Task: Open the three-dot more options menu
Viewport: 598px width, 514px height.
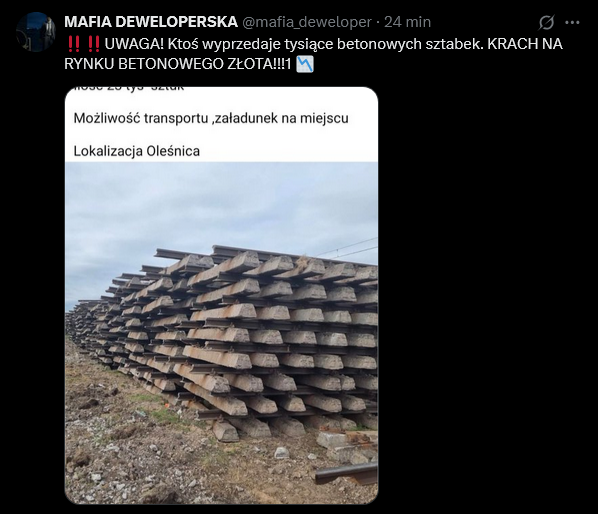Action: 572,22
